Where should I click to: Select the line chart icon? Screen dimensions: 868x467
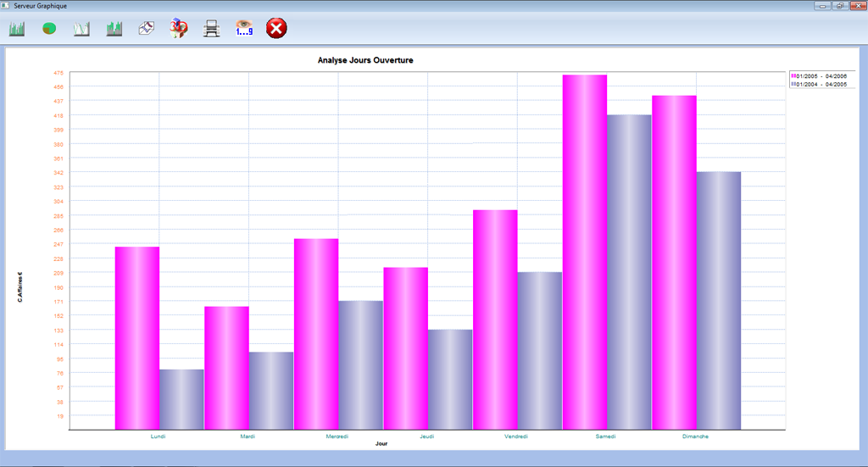coord(81,30)
